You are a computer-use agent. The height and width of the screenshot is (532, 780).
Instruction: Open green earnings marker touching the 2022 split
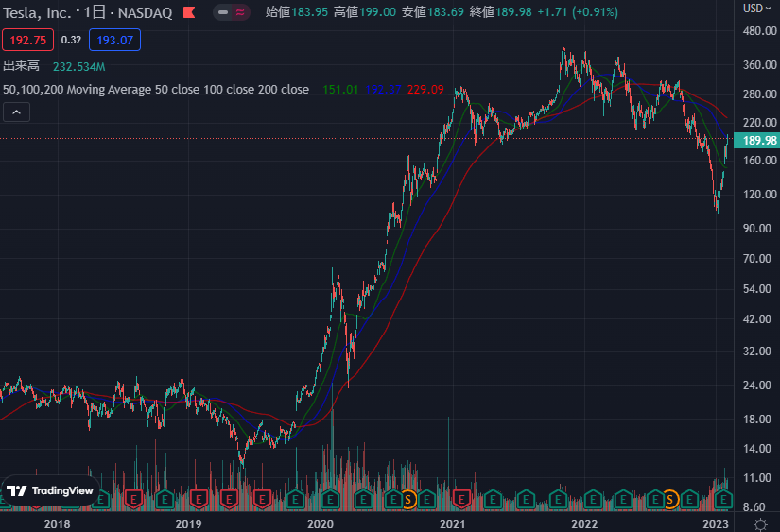coord(655,499)
